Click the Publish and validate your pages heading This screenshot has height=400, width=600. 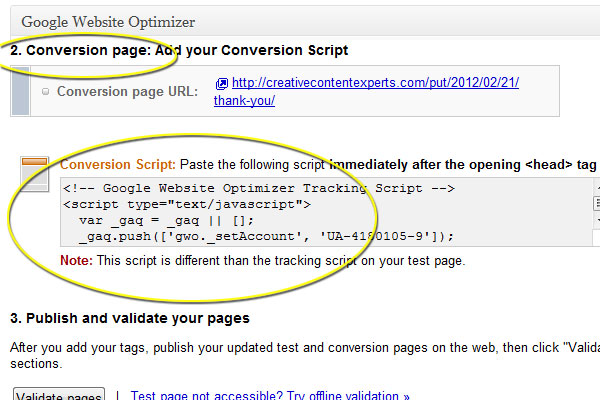pos(129,318)
